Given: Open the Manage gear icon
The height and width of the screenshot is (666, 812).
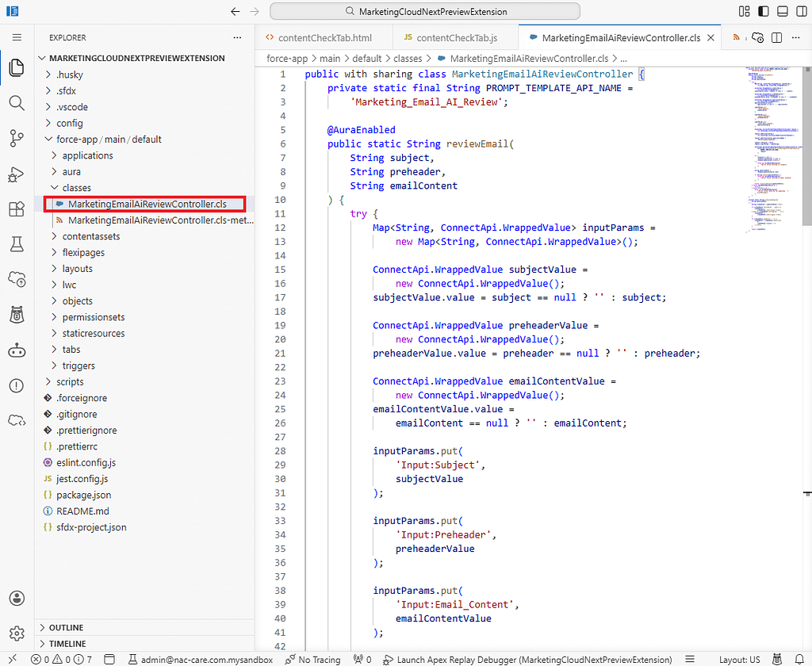Looking at the screenshot, I should tap(17, 633).
